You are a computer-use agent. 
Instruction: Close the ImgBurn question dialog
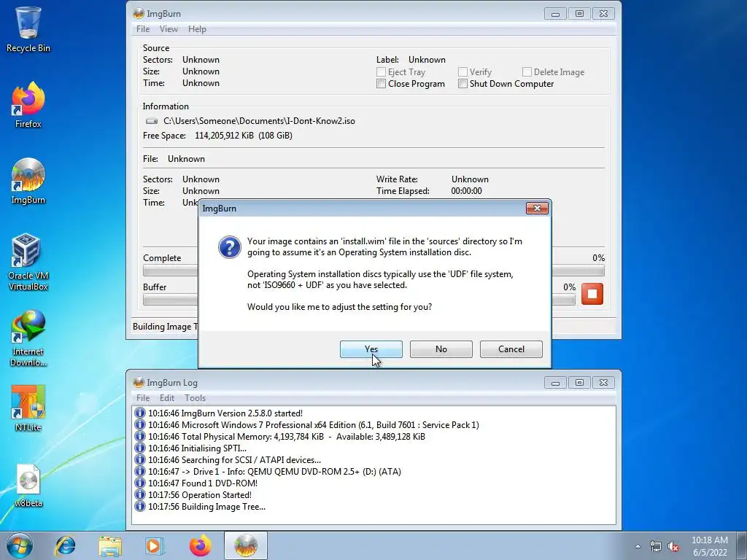(537, 208)
